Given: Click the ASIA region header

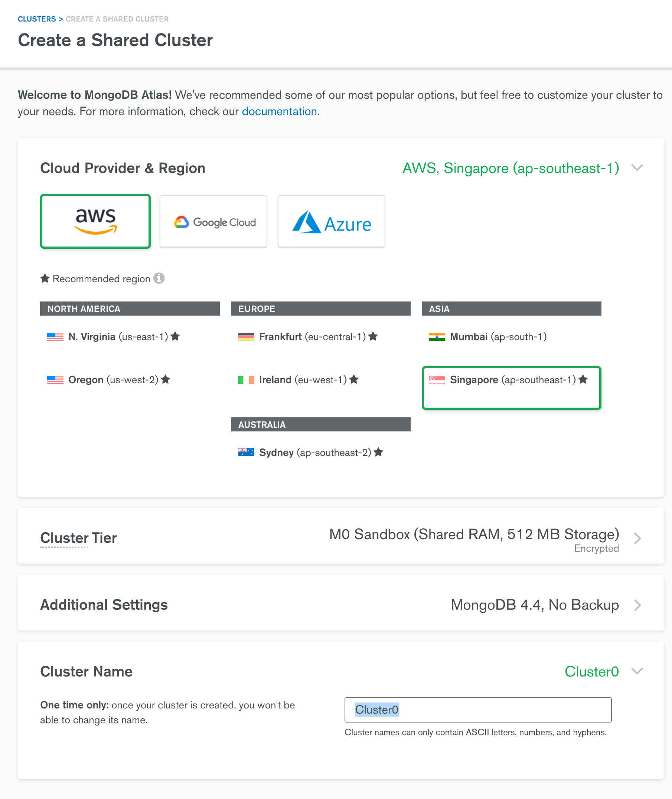Looking at the screenshot, I should (512, 309).
